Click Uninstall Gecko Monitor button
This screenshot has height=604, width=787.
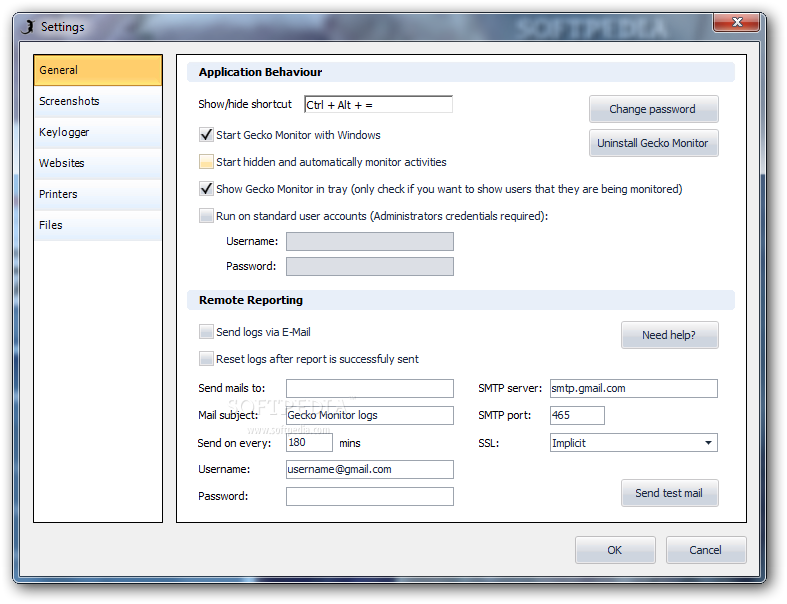coord(653,143)
